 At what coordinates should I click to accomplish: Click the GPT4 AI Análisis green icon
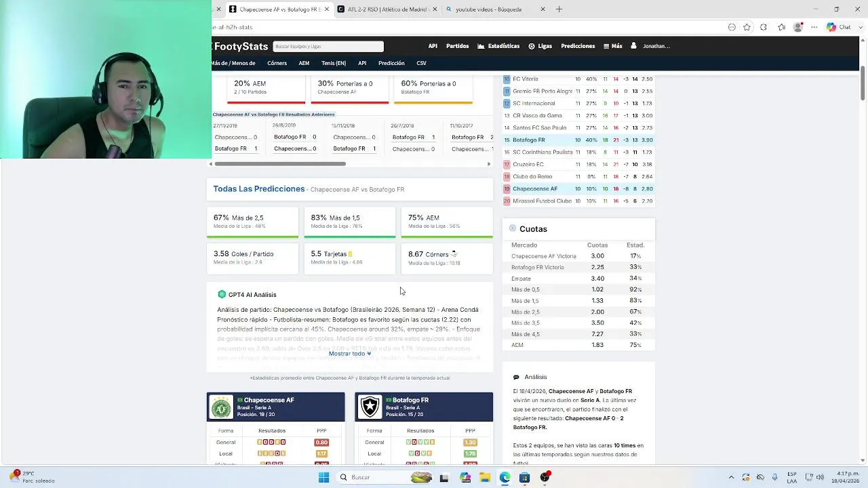[222, 294]
